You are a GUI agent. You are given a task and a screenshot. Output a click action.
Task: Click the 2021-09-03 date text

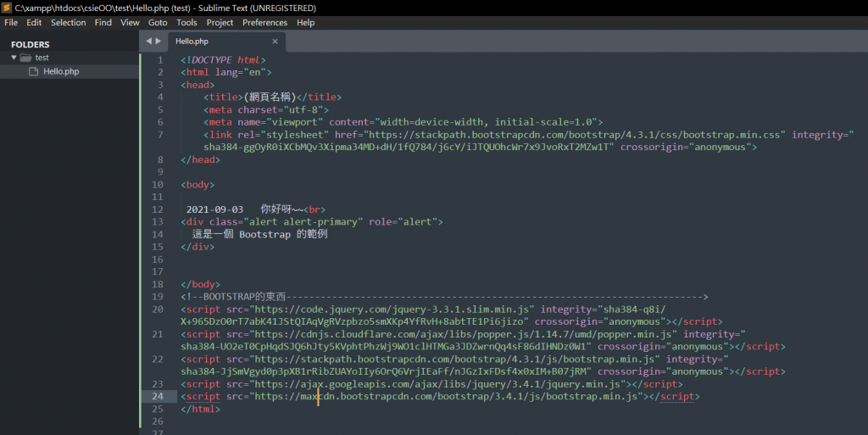pos(214,209)
